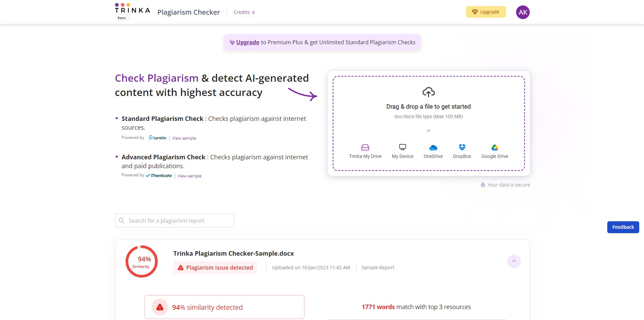This screenshot has height=320, width=644.
Task: Choose Trinka My Drive upload source
Action: 365,151
